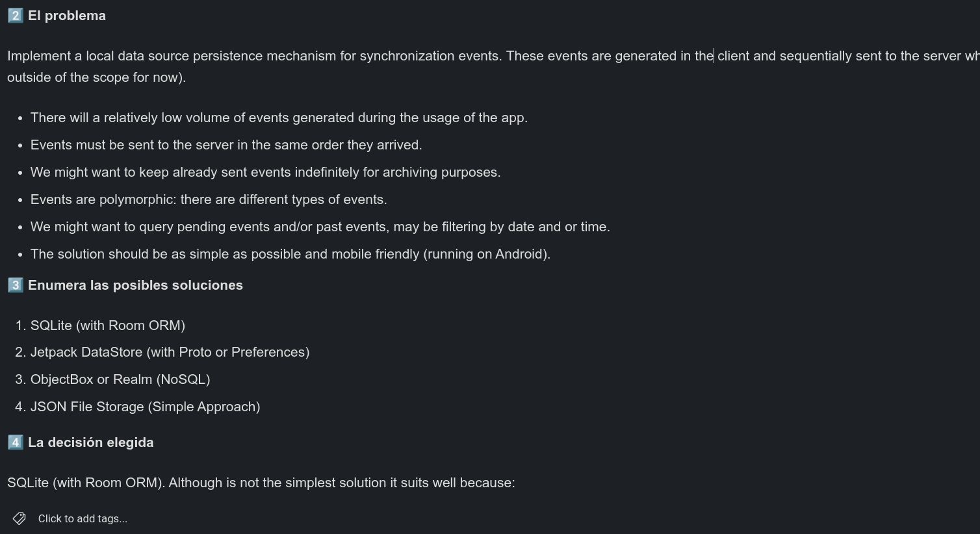Click the paragraph starting 'Implement a local data source'
Image resolution: width=980 pixels, height=534 pixels.
click(x=493, y=66)
